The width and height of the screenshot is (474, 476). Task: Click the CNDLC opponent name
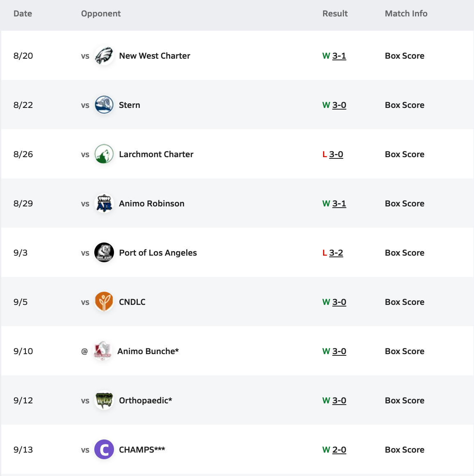pyautogui.click(x=132, y=302)
